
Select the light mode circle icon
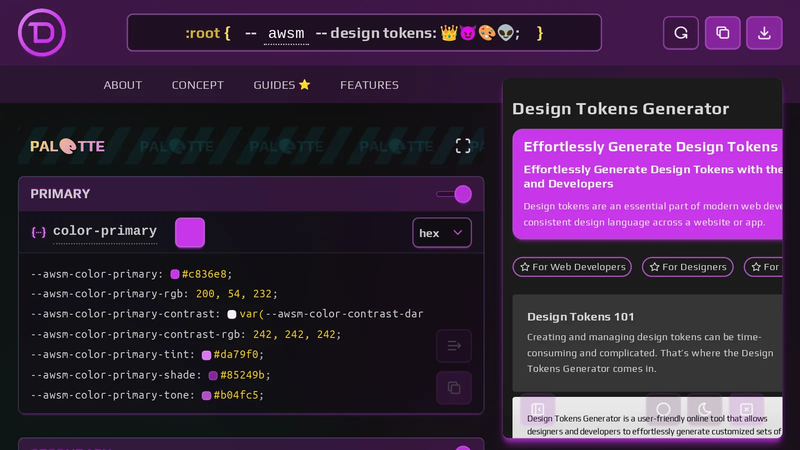(x=663, y=409)
